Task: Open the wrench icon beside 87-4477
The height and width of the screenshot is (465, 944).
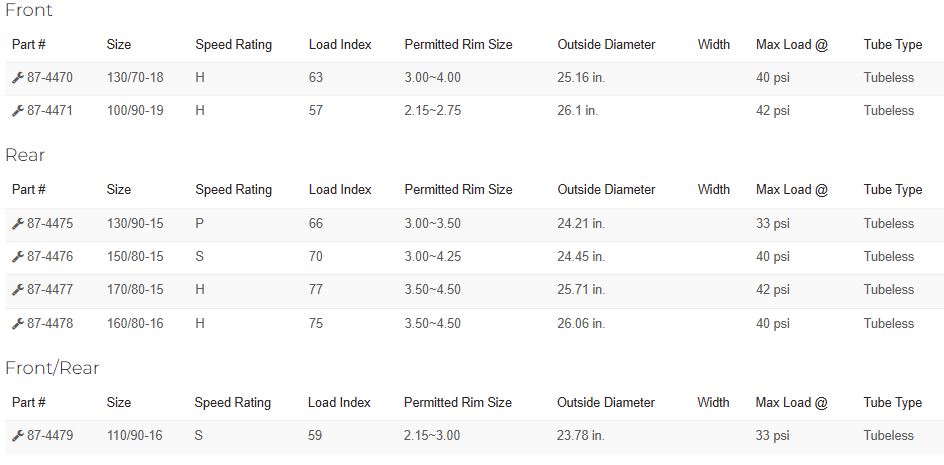Action: pyautogui.click(x=18, y=290)
